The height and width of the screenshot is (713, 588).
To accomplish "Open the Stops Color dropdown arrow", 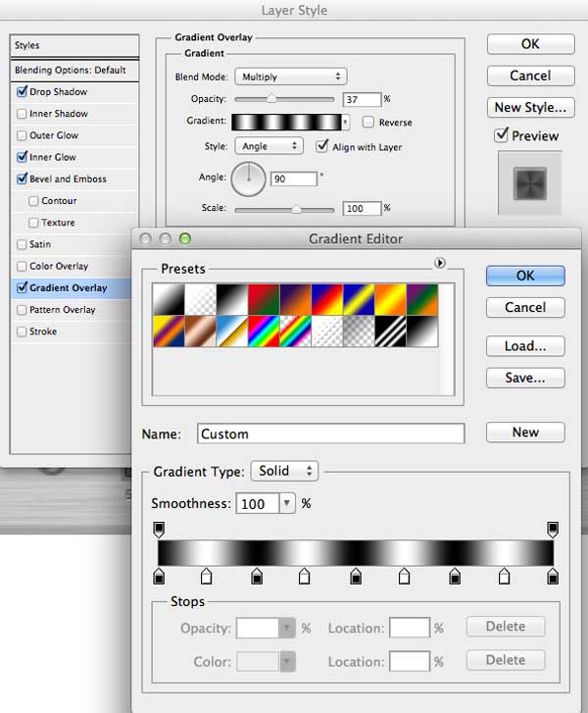I will pyautogui.click(x=287, y=662).
